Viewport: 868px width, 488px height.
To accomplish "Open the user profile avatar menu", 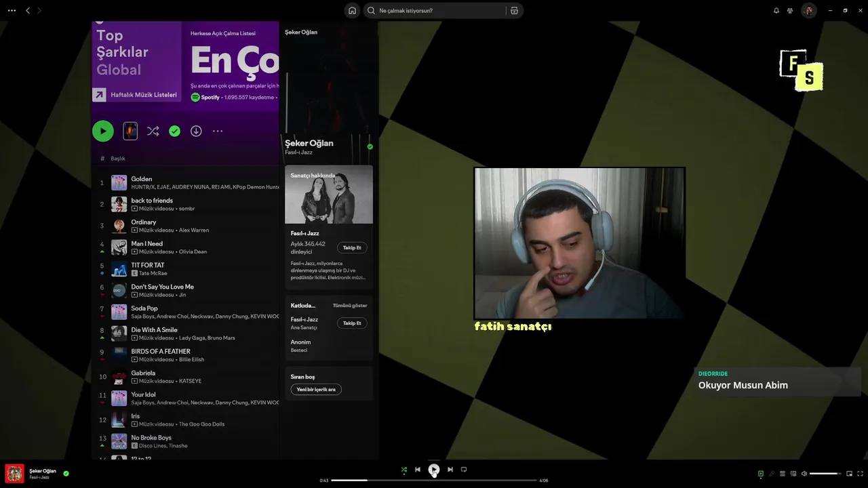I will point(808,10).
